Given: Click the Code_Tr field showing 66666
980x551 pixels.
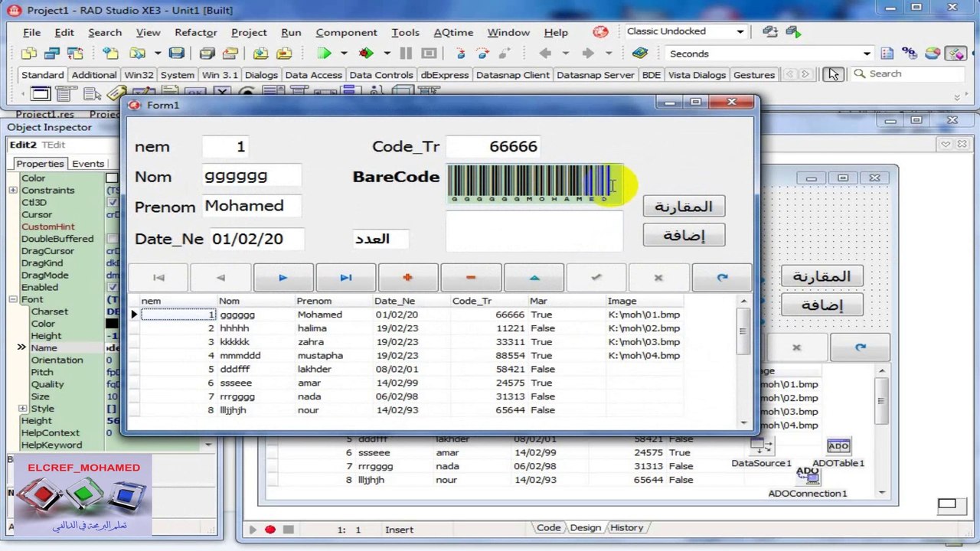Looking at the screenshot, I should coord(493,146).
